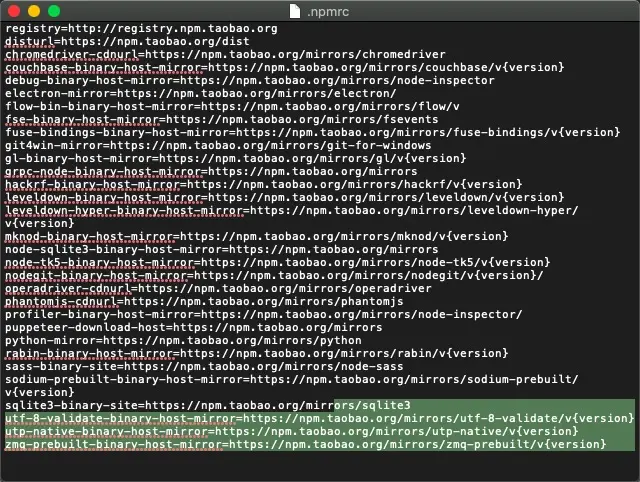Click the flow-bin-binary-host-mirror line
Viewport: 640px width, 482px height.
(x=232, y=107)
